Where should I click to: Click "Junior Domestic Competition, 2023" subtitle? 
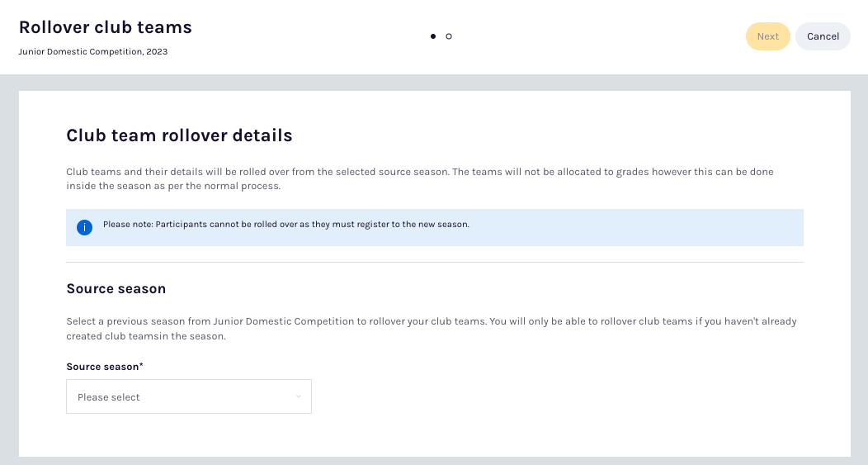click(x=93, y=51)
